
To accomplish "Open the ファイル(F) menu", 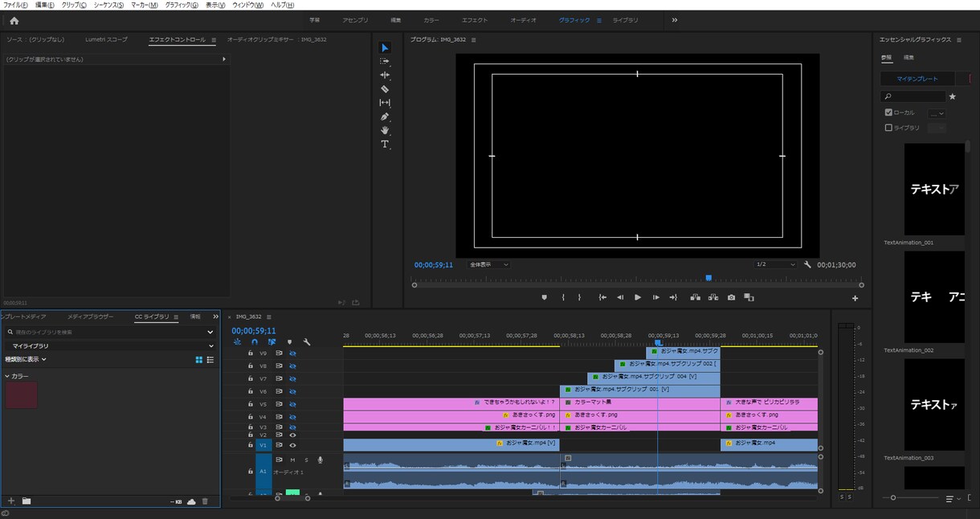I will [15, 5].
